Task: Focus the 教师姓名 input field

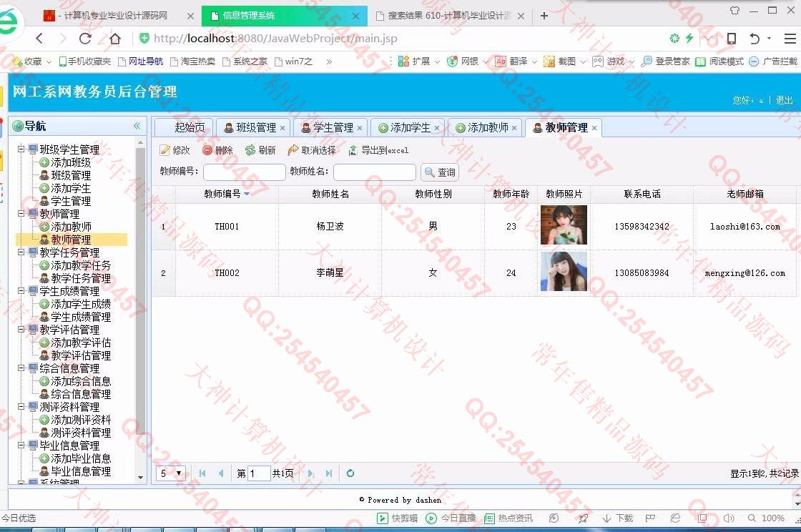Action: [375, 172]
